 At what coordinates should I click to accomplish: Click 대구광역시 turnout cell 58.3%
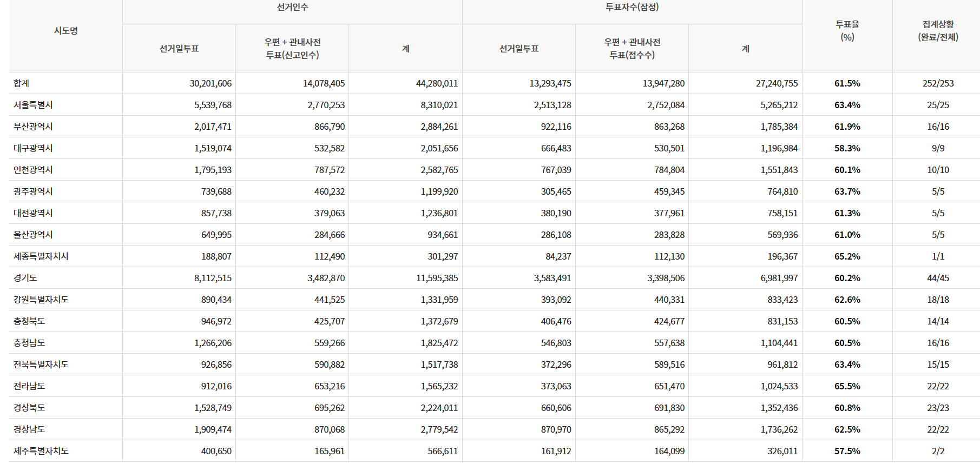click(x=847, y=148)
